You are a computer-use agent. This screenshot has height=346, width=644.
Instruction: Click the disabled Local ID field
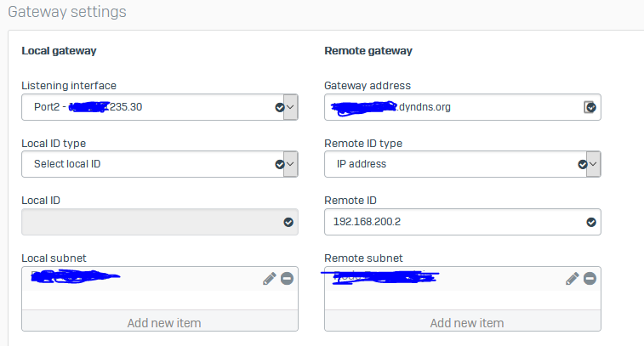[149, 222]
